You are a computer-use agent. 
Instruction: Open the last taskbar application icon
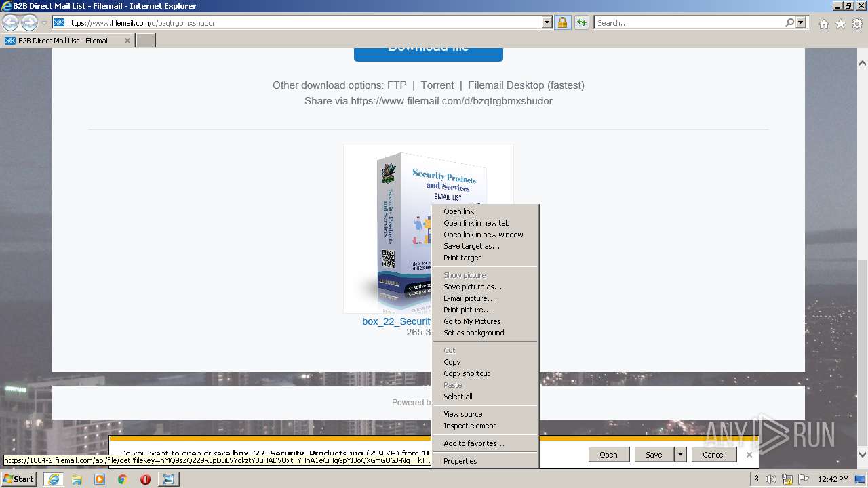point(168,479)
